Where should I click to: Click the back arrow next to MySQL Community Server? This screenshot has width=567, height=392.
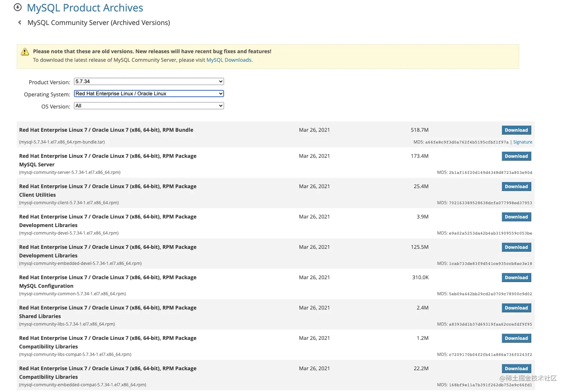(20, 22)
